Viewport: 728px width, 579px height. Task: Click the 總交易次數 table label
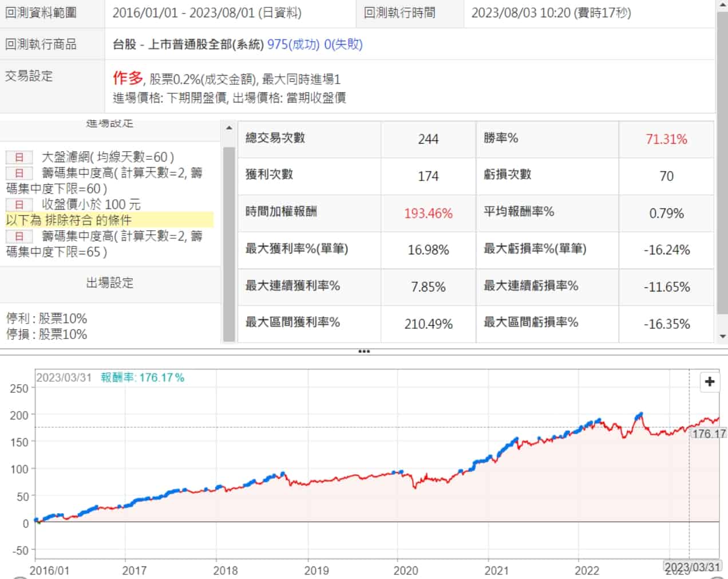[275, 138]
